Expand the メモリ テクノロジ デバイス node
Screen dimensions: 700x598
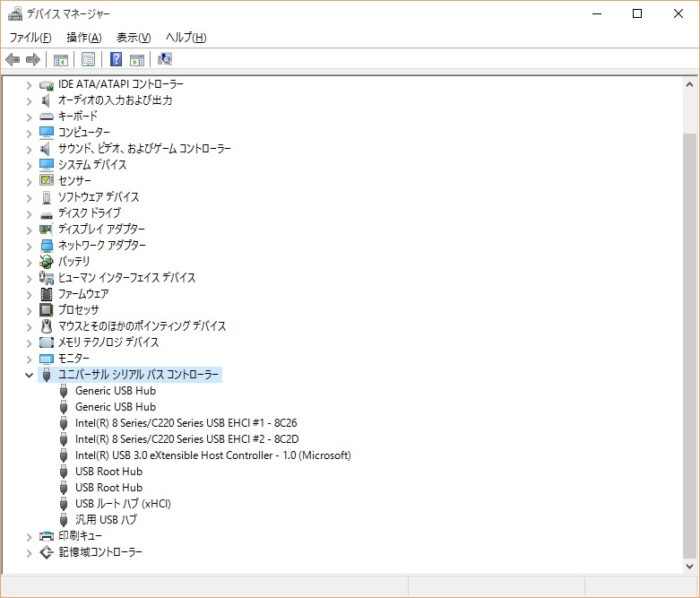coord(29,343)
